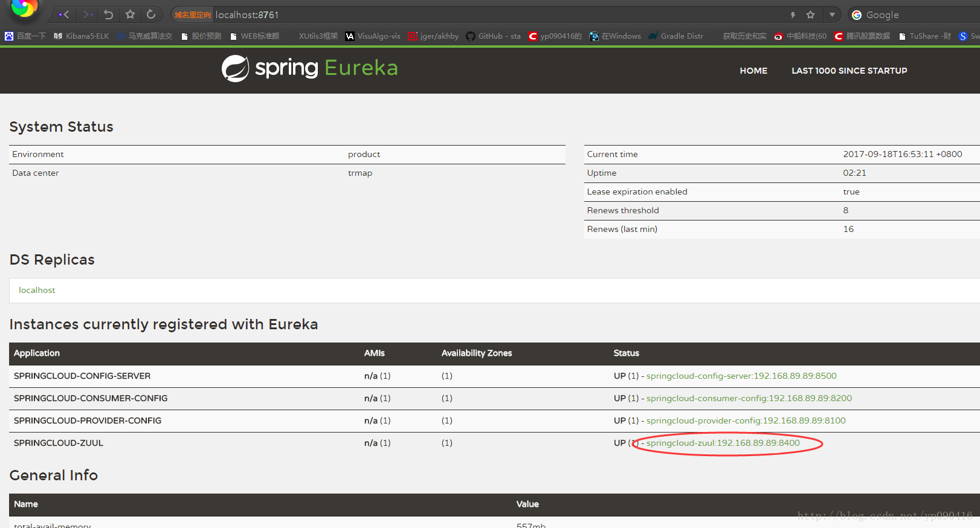
Task: Click the Renews threshold value 8
Action: [x=846, y=211]
